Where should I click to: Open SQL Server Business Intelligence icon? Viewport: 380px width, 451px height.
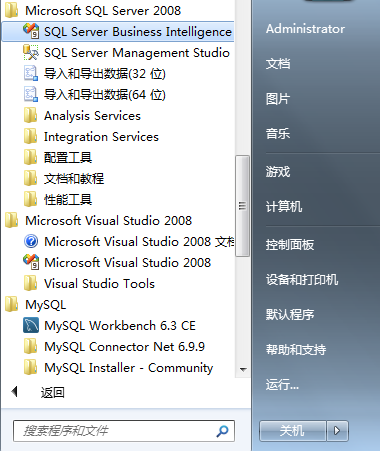31,31
